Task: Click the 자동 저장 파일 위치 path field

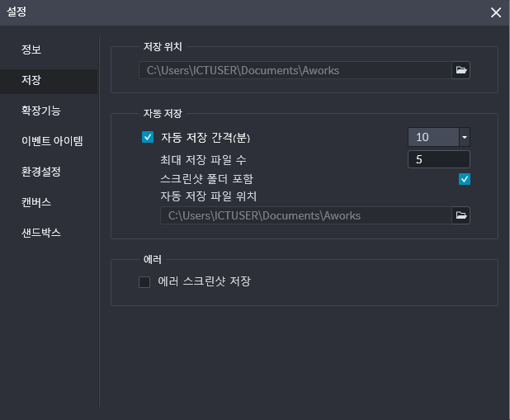Action: click(306, 215)
